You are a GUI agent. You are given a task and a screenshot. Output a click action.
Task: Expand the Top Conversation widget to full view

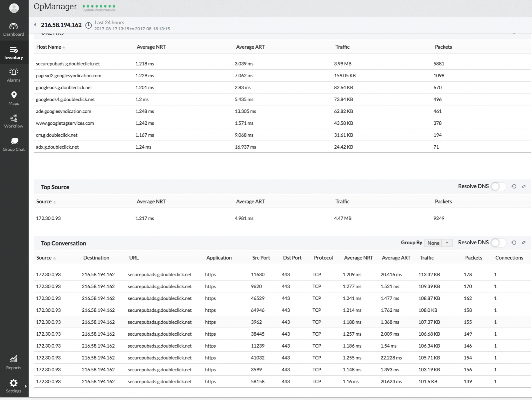point(524,243)
